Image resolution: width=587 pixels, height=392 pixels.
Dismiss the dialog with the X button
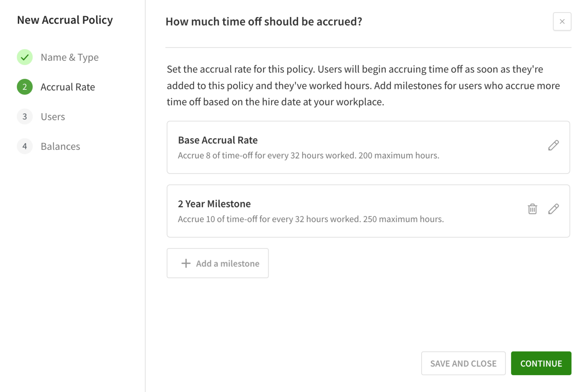click(562, 21)
